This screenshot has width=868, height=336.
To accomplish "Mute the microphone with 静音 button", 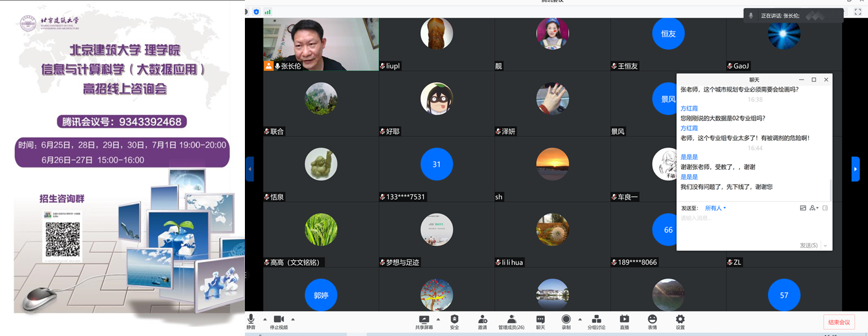I will (250, 321).
